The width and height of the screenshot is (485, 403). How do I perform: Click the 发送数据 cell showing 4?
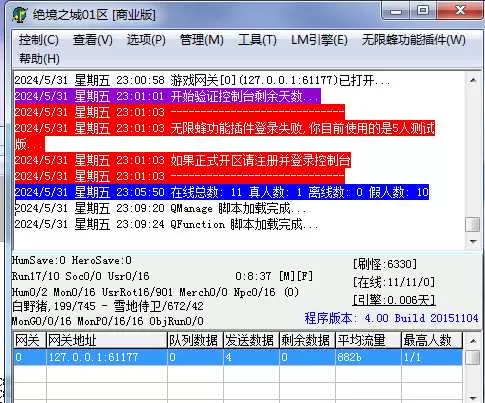251,357
